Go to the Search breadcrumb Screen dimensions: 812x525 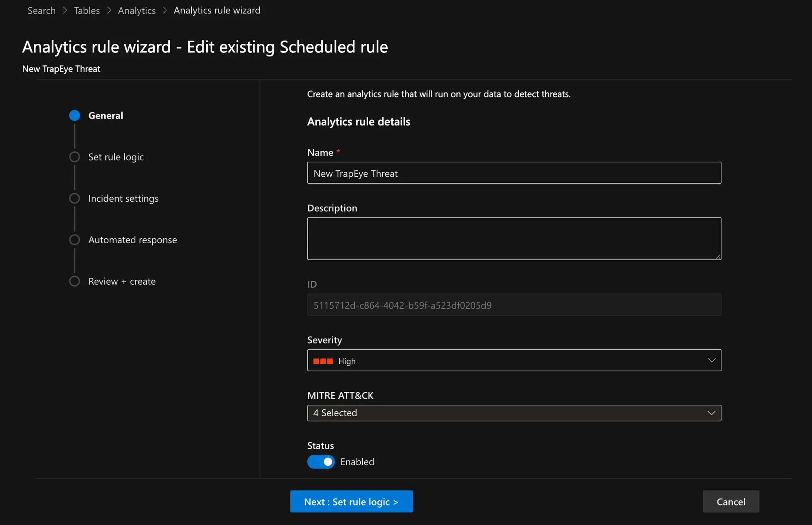(x=41, y=11)
